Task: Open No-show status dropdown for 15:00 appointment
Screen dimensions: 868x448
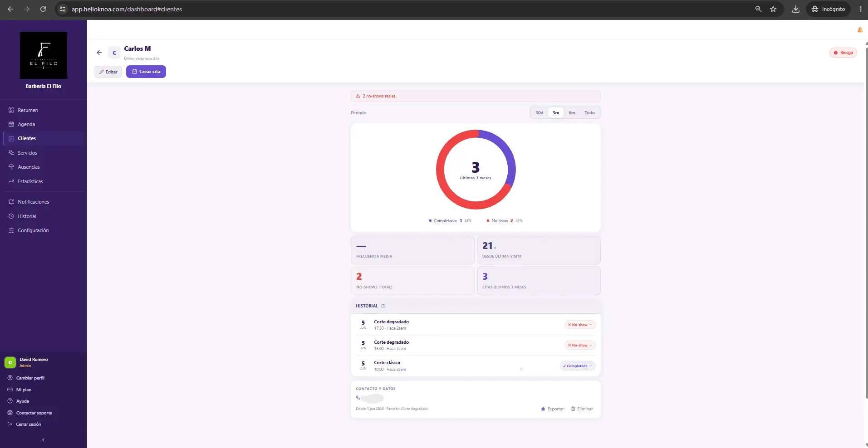Action: coord(580,345)
